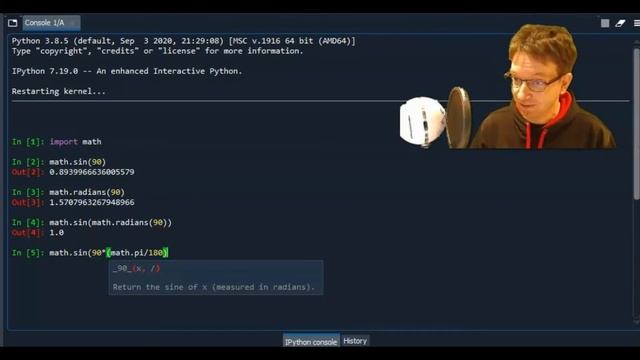Click the 'math.radians(90)' input in In [3]
Viewport: 640px width, 360px height.
pyautogui.click(x=87, y=192)
